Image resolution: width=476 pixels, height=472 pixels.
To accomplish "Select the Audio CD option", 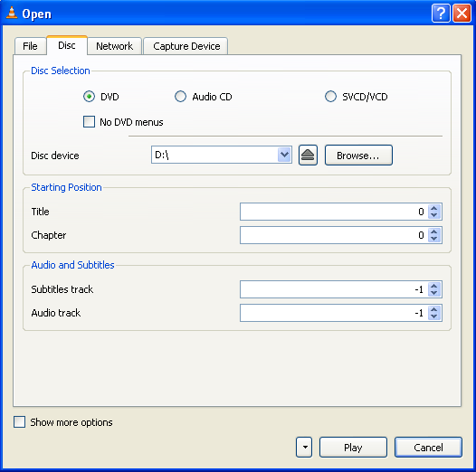I will 180,97.
